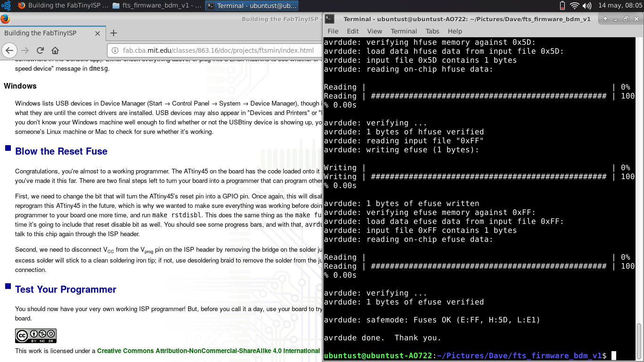The image size is (644, 362).
Task: Click the 'avrdude done. Thank you.' line
Action: pyautogui.click(x=382, y=337)
